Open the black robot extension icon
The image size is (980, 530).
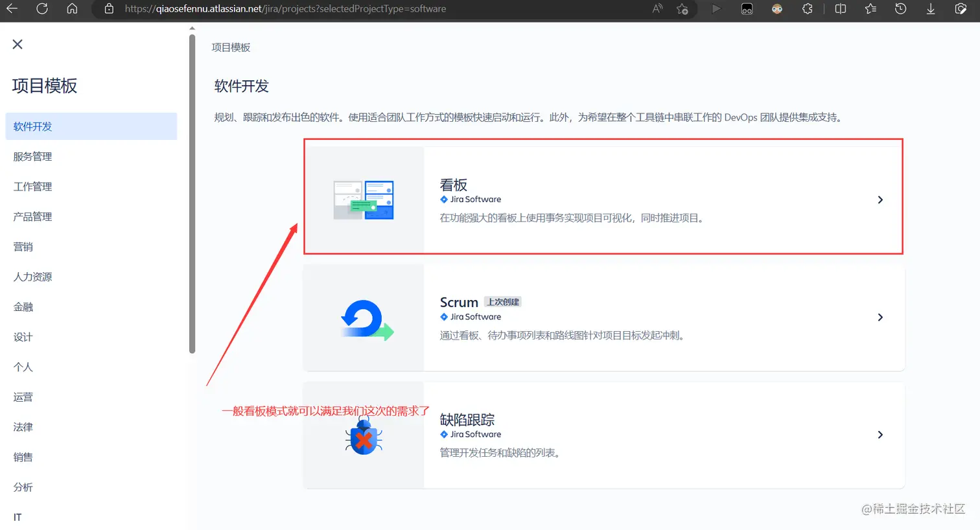point(747,8)
